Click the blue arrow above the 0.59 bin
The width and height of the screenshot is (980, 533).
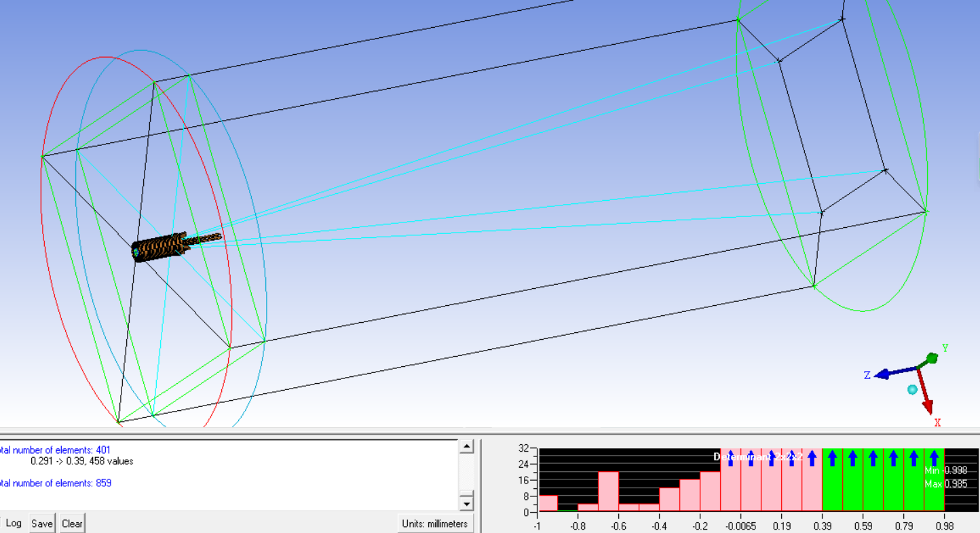873,458
